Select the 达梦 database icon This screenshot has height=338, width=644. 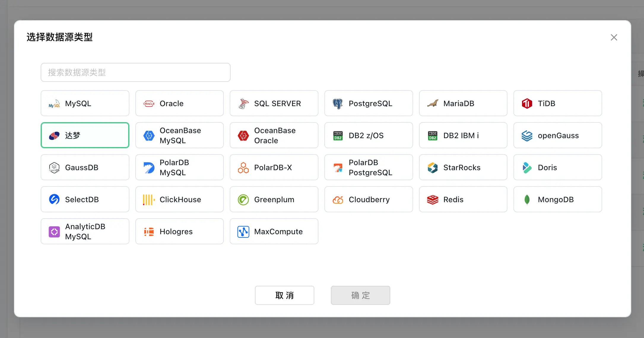click(x=54, y=135)
